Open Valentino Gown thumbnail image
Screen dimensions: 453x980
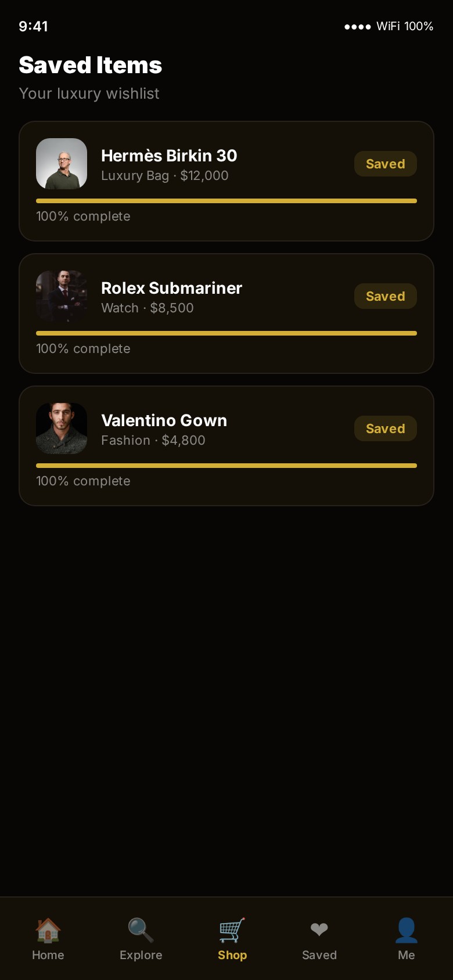coord(62,428)
